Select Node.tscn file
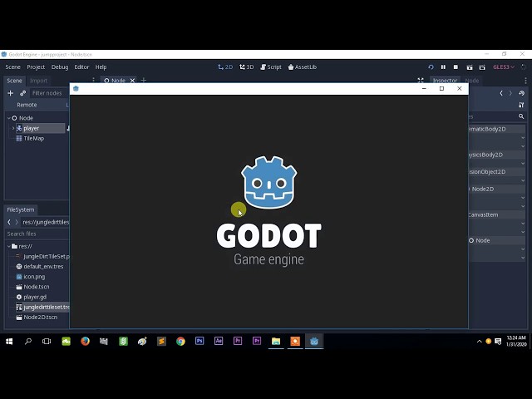Screen dimensions: 532x399 (37, 287)
